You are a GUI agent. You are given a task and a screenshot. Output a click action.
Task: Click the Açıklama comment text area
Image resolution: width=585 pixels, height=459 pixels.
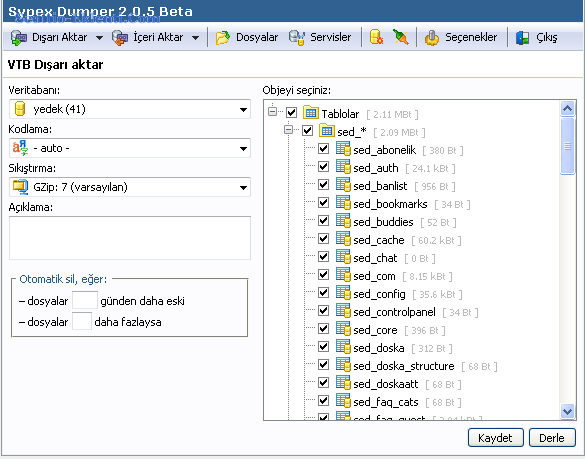(130, 238)
